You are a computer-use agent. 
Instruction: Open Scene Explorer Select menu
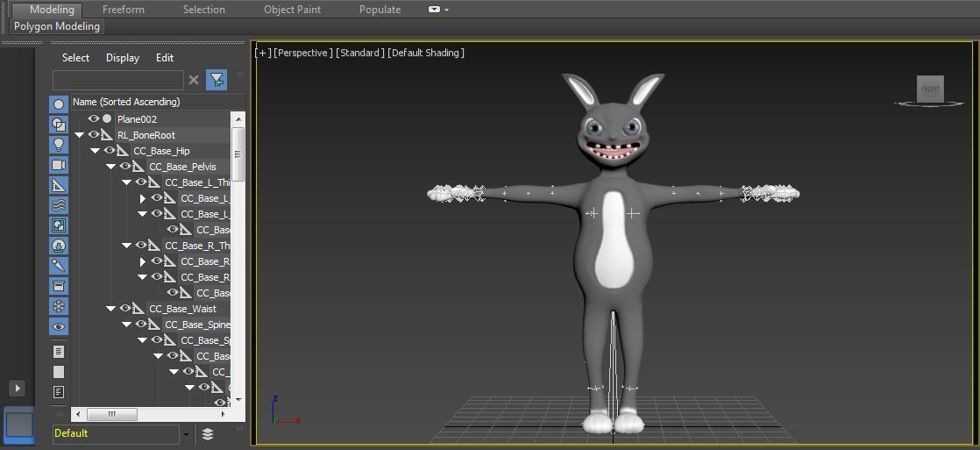click(x=75, y=58)
